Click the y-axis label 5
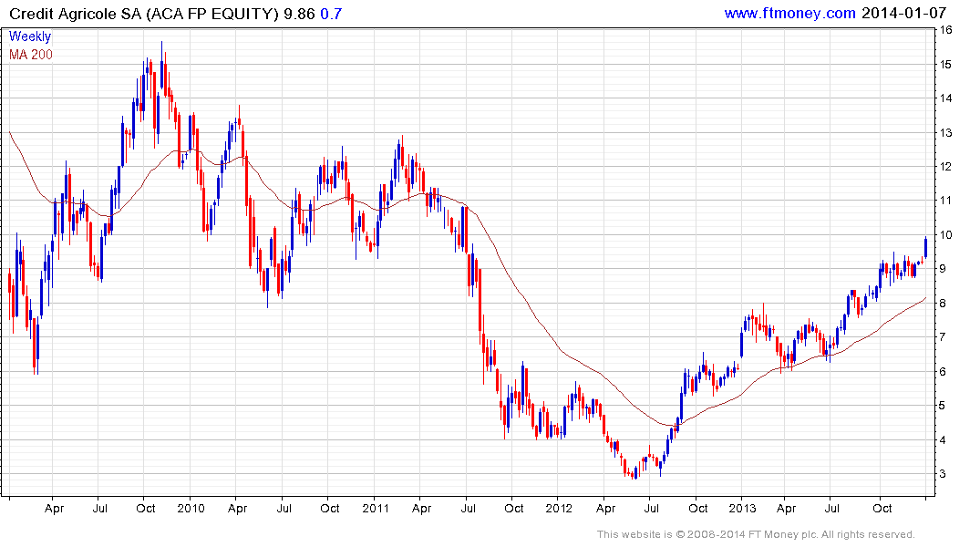The width and height of the screenshot is (980, 547). [943, 406]
